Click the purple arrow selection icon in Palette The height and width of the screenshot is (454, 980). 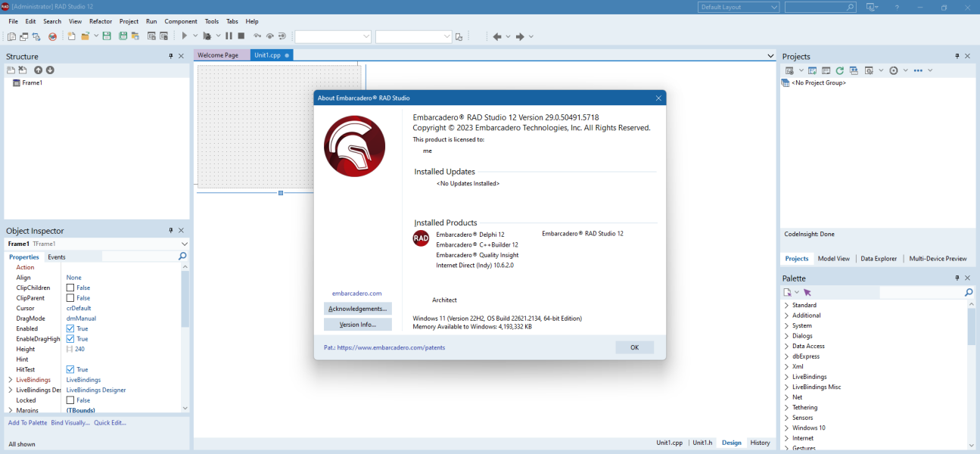[807, 292]
